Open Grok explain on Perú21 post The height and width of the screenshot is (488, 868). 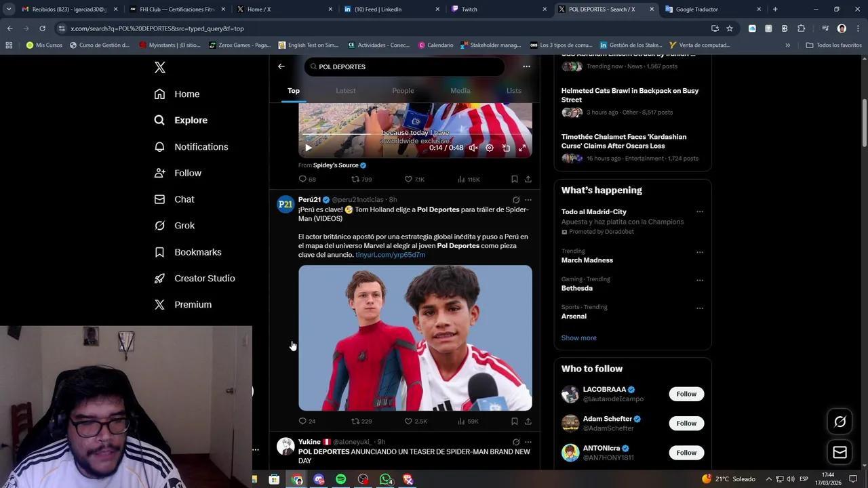(x=516, y=200)
